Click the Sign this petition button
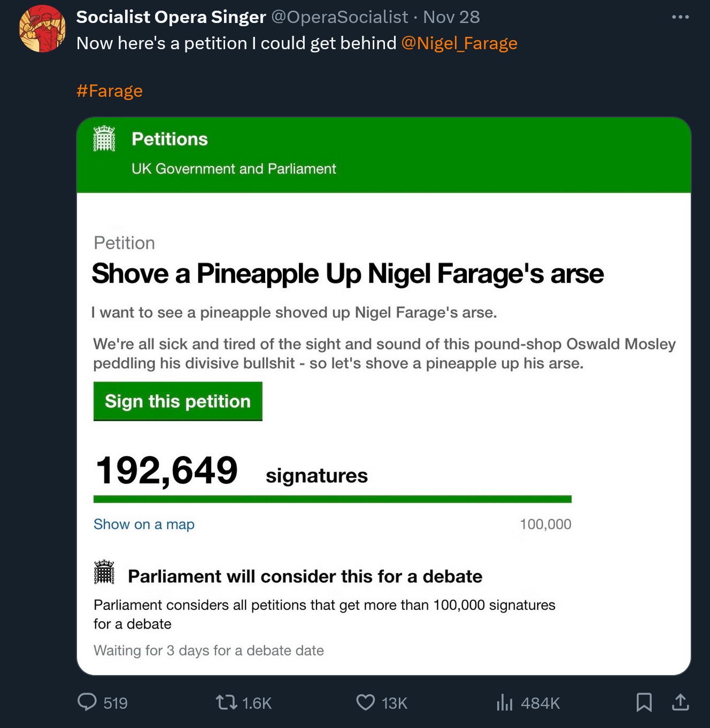 (177, 401)
